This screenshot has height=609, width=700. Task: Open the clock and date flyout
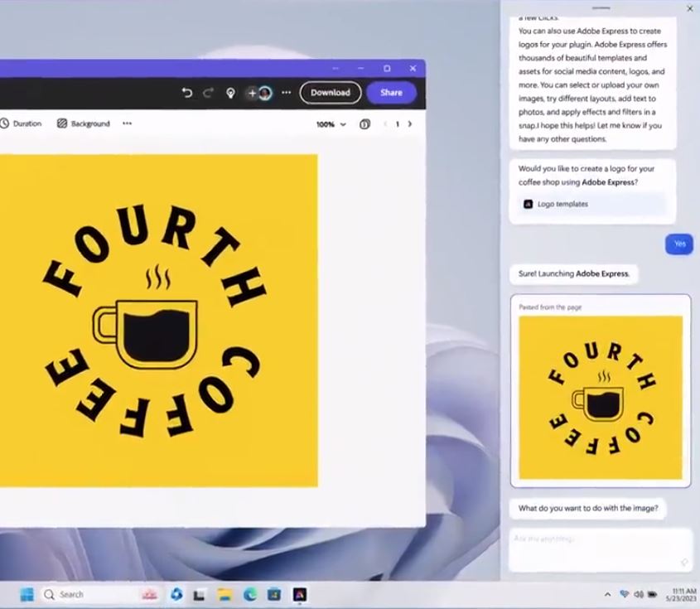pos(681,595)
